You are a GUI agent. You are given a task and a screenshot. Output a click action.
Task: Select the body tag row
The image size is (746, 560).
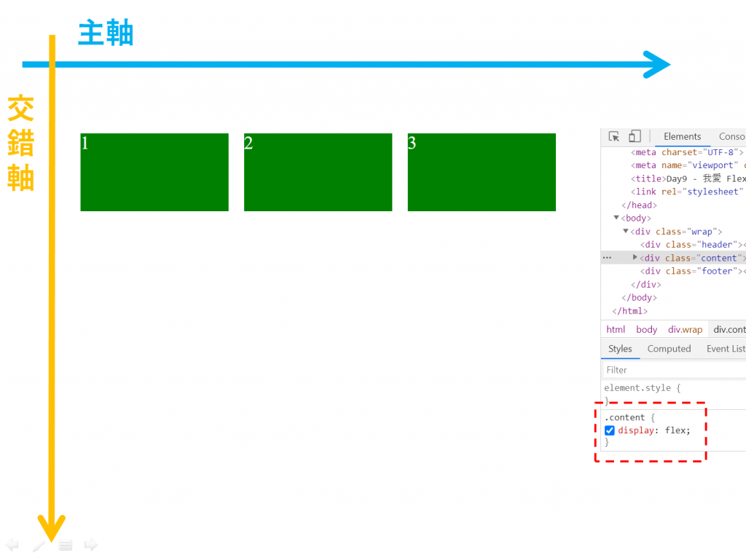point(636,218)
